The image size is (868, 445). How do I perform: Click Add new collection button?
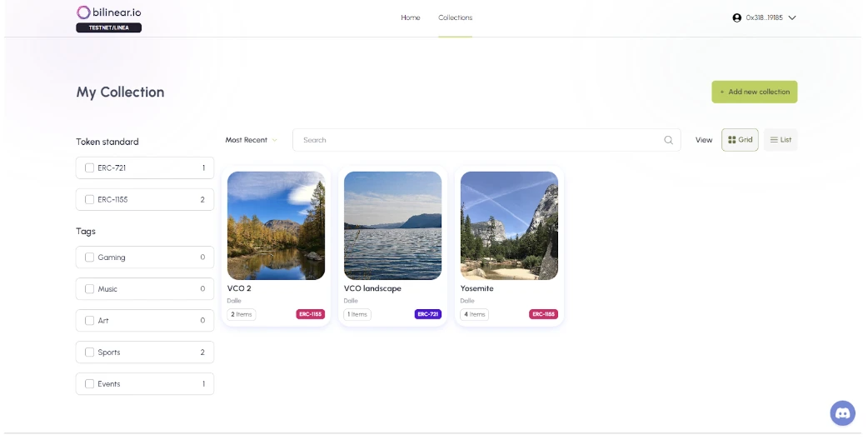[755, 92]
